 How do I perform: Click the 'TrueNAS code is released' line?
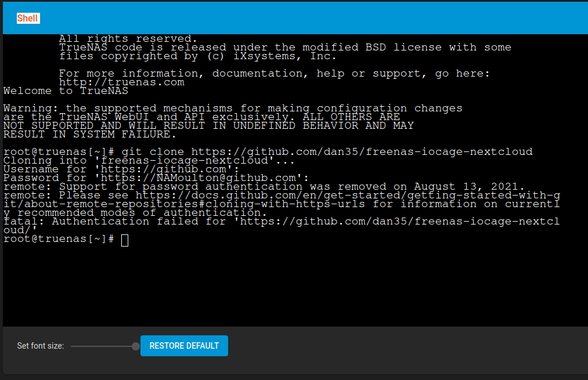(285, 48)
